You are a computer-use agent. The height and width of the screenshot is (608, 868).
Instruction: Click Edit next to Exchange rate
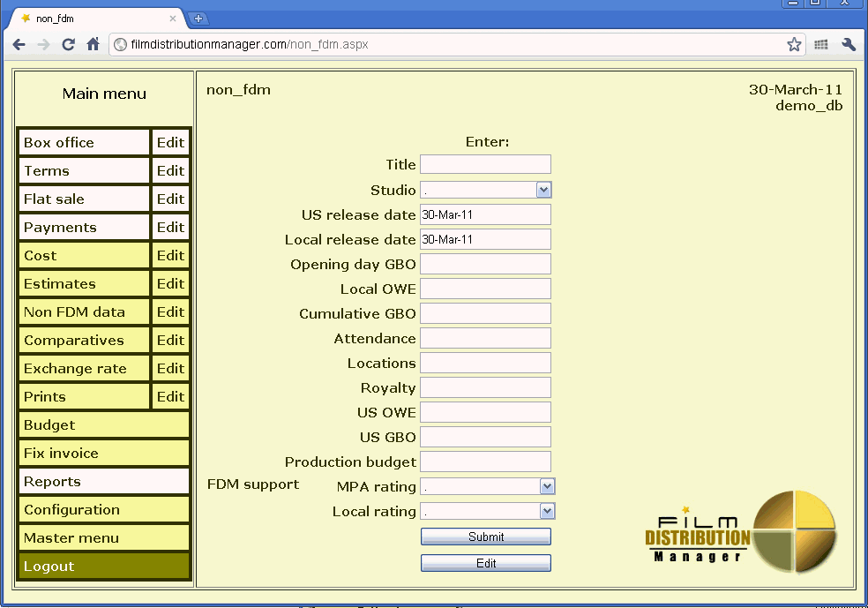tap(170, 369)
